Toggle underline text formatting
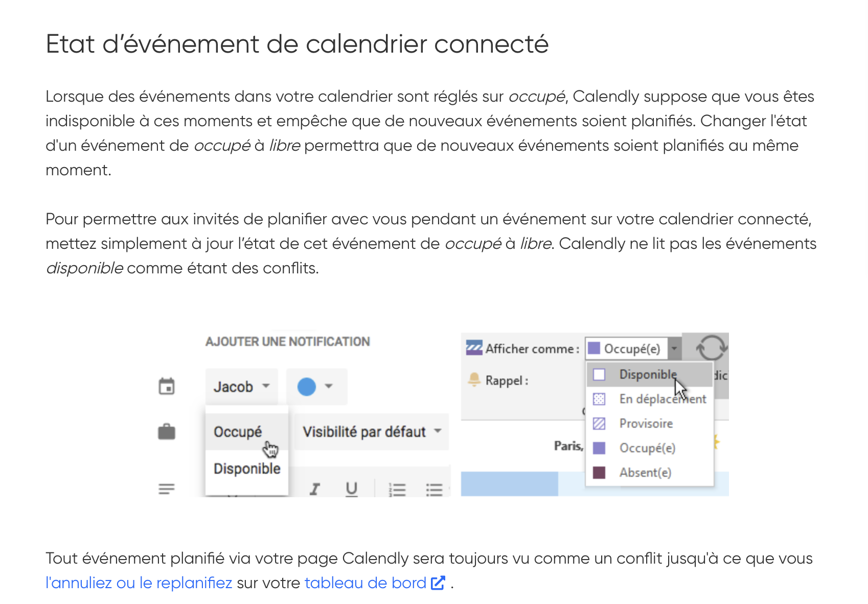Viewport: 868px width, 604px height. 351,489
